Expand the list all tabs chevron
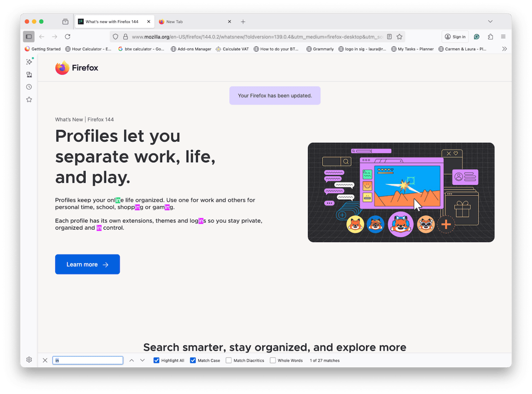This screenshot has width=532, height=394. click(x=490, y=21)
